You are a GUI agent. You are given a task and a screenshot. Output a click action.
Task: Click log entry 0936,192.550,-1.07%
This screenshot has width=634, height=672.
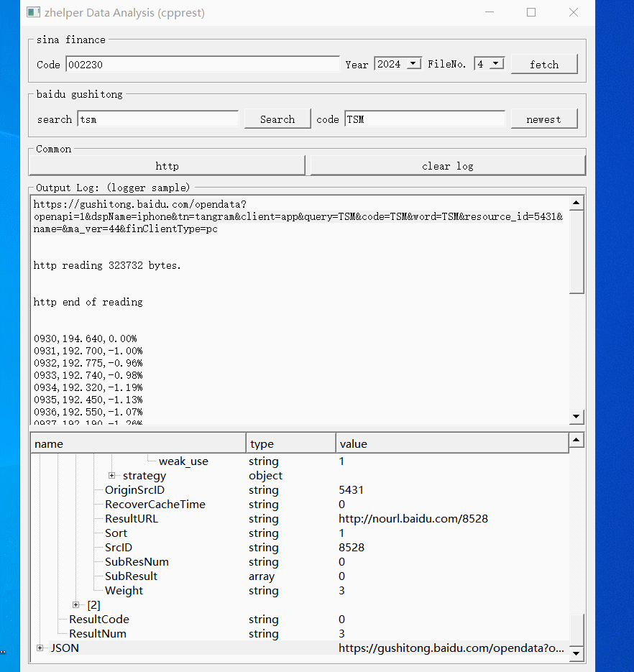pyautogui.click(x=88, y=412)
